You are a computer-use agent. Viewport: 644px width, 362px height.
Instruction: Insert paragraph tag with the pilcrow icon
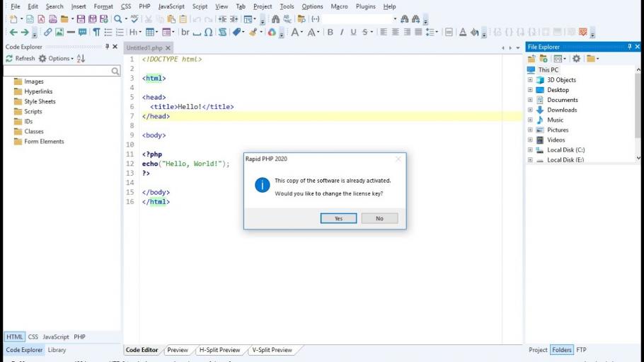click(x=96, y=32)
